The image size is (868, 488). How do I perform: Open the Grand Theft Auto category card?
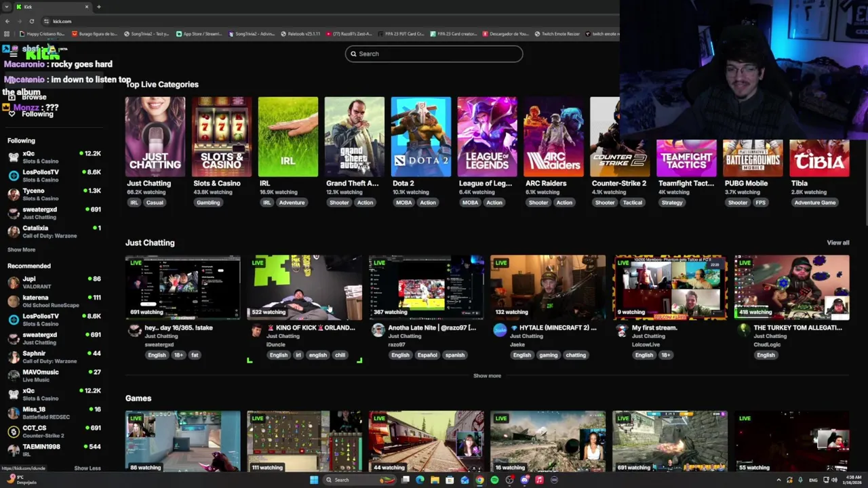point(354,137)
